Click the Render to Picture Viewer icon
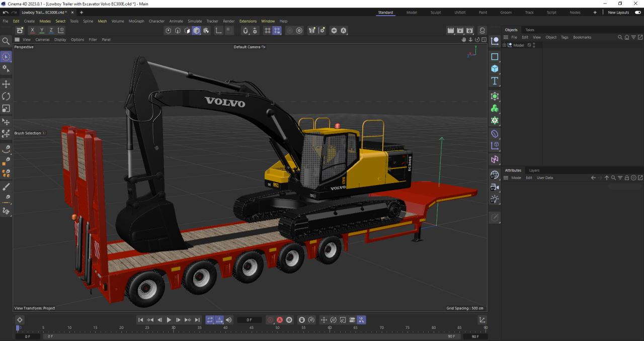This screenshot has height=341, width=644. [x=460, y=31]
